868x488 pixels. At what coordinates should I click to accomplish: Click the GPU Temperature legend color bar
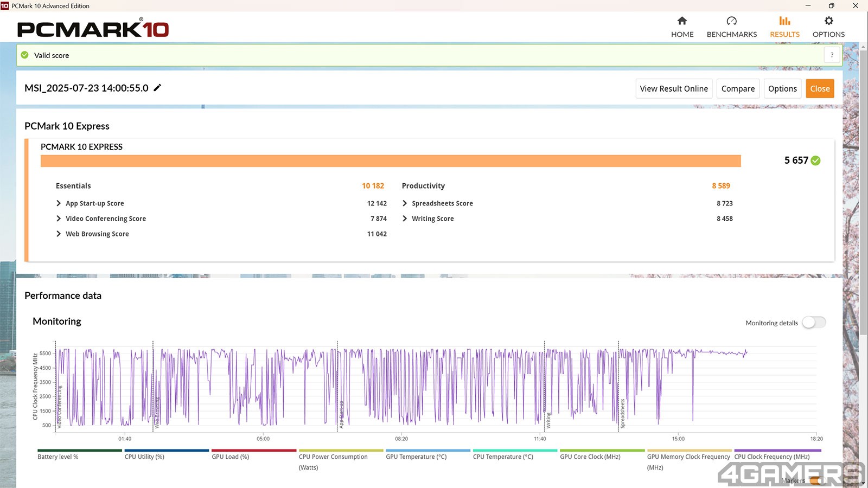(427, 450)
